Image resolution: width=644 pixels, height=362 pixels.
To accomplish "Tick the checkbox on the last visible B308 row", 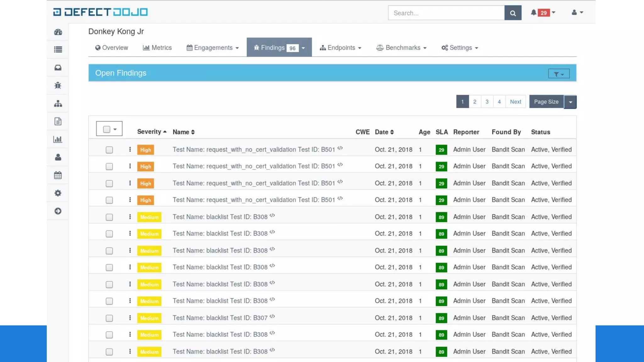I will pos(109,352).
